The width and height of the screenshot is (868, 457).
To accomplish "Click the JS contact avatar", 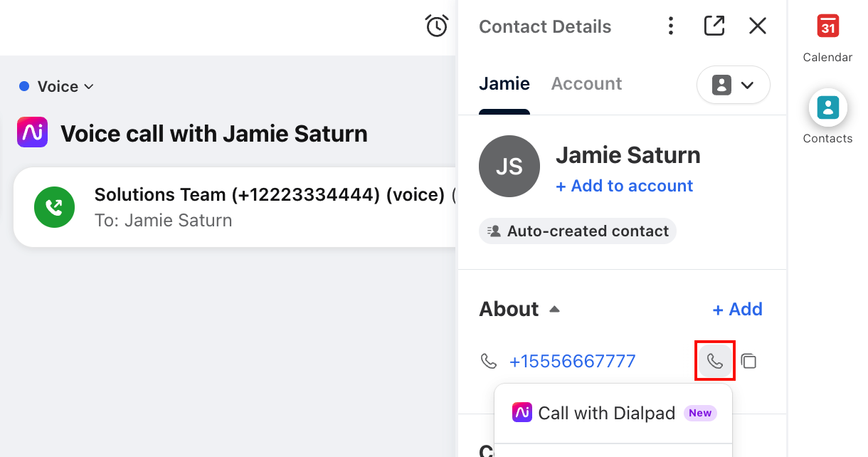I will pyautogui.click(x=509, y=167).
